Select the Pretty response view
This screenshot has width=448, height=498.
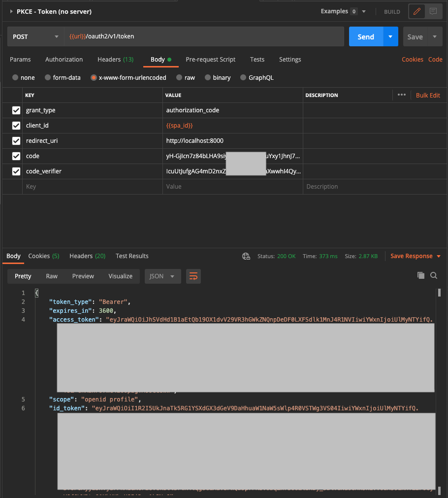[23, 276]
